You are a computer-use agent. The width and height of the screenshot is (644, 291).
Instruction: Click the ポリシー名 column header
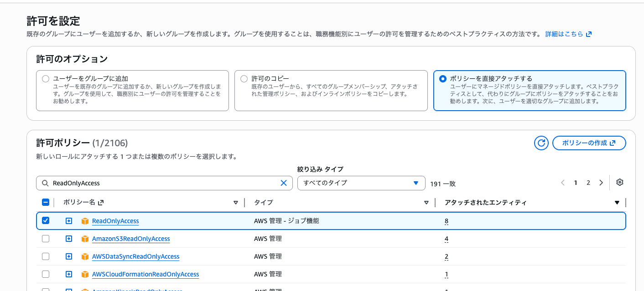tap(79, 203)
